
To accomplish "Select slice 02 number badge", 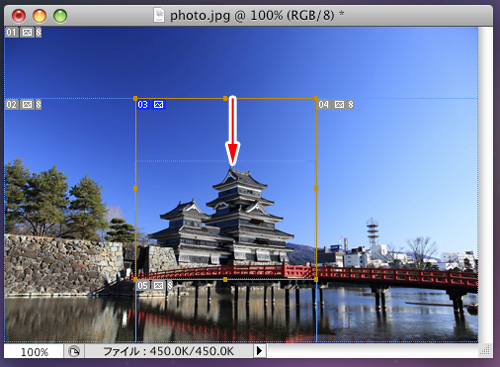I will 11,105.
